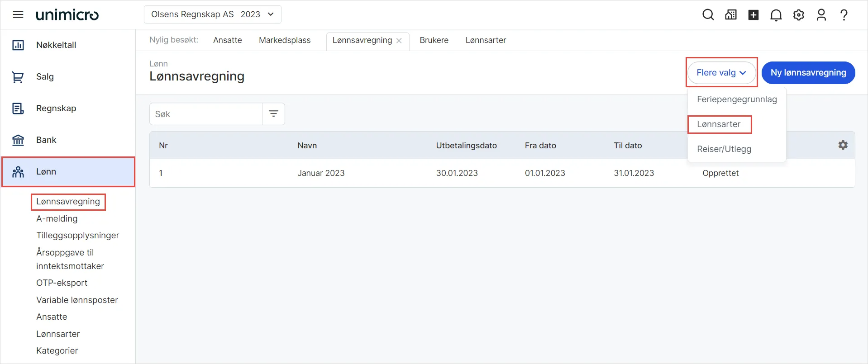The height and width of the screenshot is (364, 868).
Task: Click the Regnskap ledger icon
Action: point(18,109)
